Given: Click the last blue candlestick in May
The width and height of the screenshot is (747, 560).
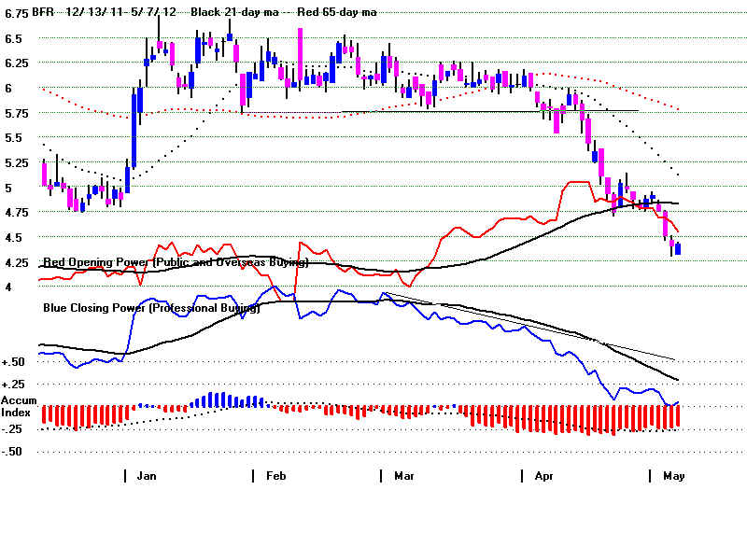Looking at the screenshot, I should (678, 248).
